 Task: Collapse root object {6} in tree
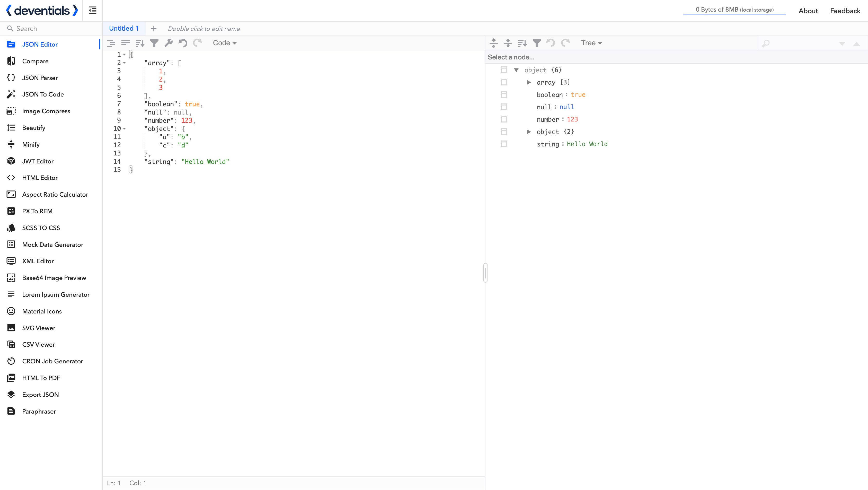tap(516, 70)
